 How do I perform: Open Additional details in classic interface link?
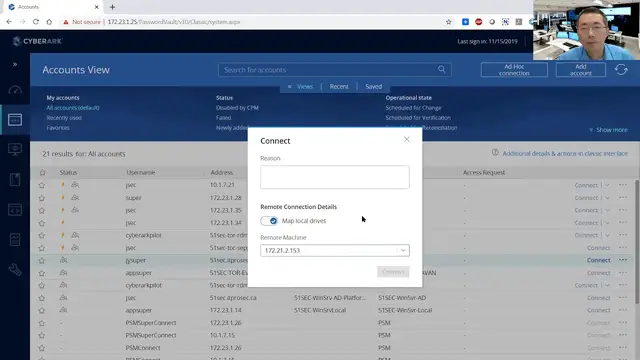click(565, 153)
